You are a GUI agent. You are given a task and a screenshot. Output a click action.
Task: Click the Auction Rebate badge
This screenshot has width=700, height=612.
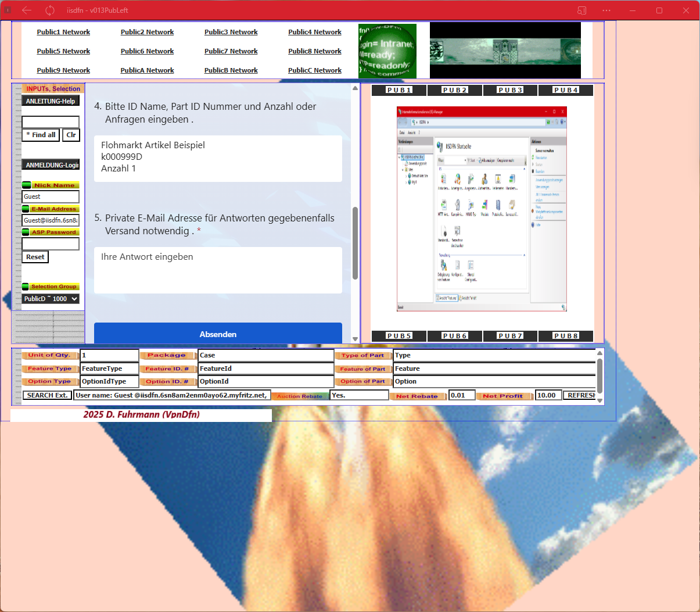[x=300, y=395]
